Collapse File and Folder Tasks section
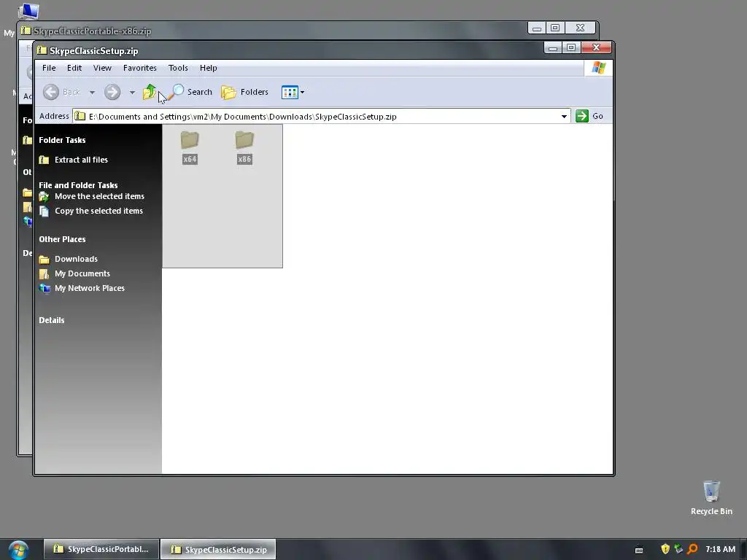This screenshot has height=560, width=747. 78,185
